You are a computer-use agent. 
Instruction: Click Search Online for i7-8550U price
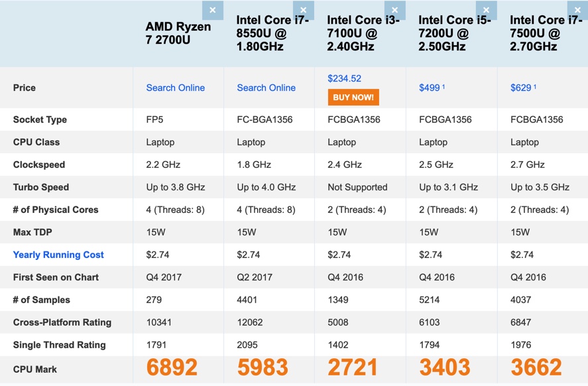point(266,88)
